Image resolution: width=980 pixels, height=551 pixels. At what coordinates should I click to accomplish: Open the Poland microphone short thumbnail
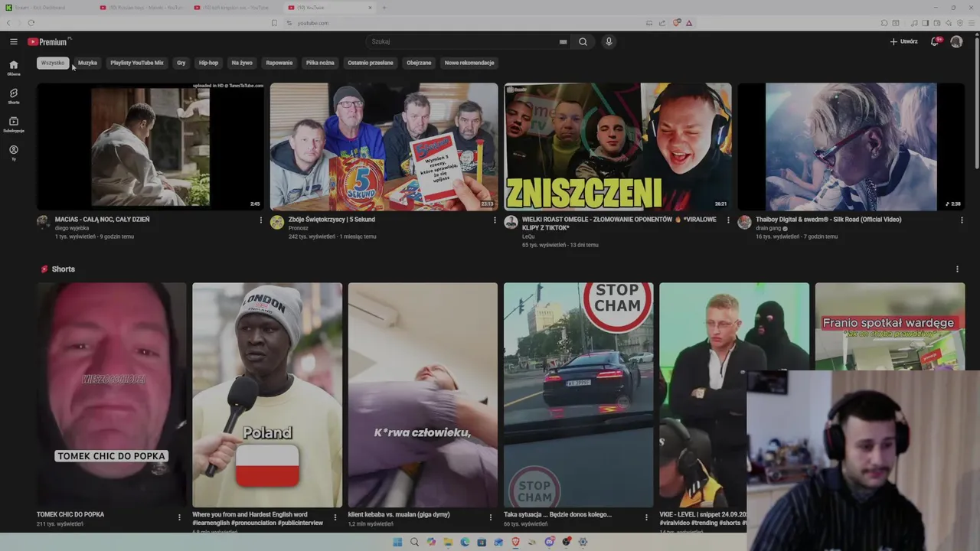(267, 395)
